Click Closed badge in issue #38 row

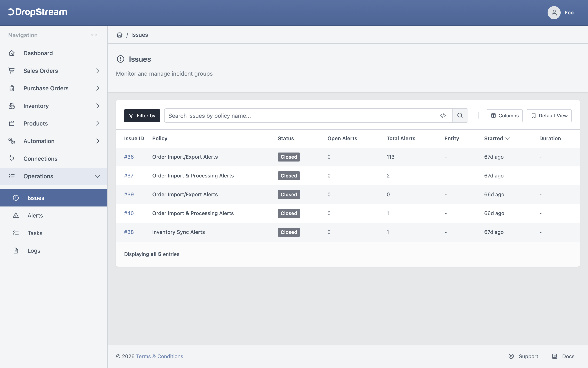click(289, 232)
